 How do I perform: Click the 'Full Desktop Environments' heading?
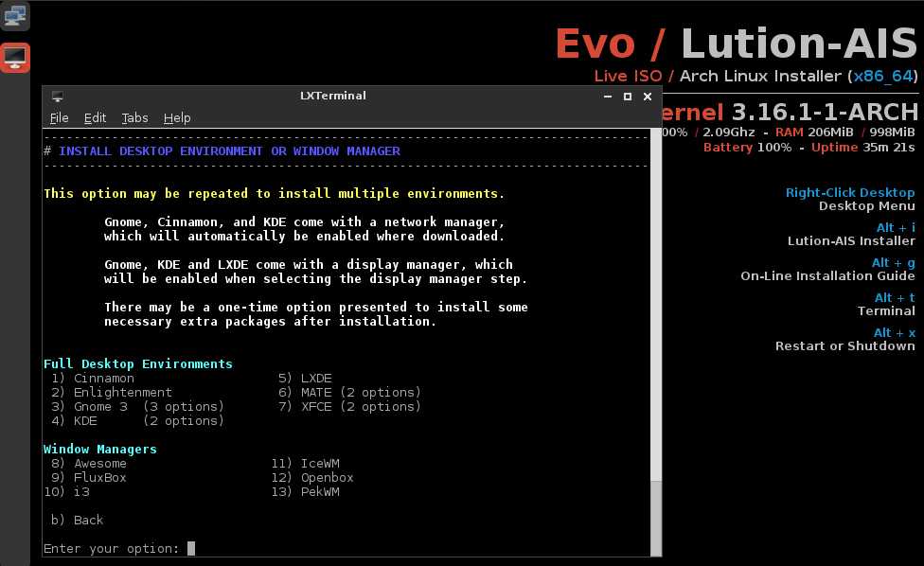(x=138, y=364)
